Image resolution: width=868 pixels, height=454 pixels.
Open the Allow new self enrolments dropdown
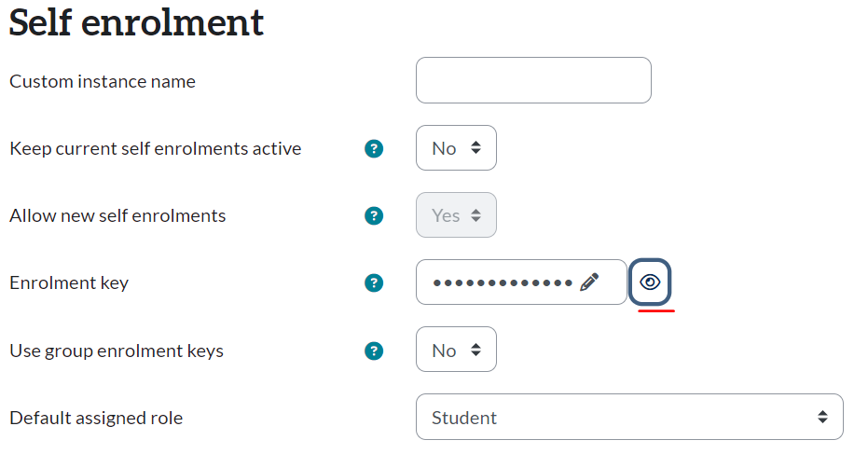pos(456,215)
